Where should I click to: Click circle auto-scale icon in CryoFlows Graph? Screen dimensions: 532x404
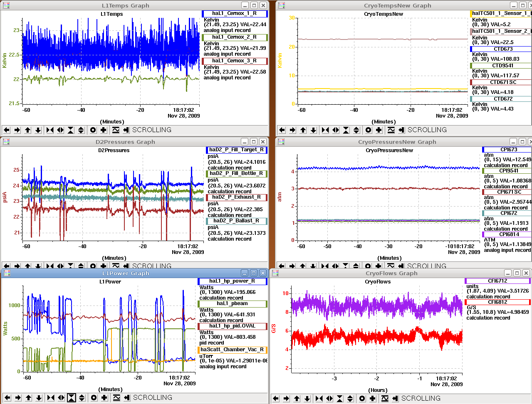point(362,399)
